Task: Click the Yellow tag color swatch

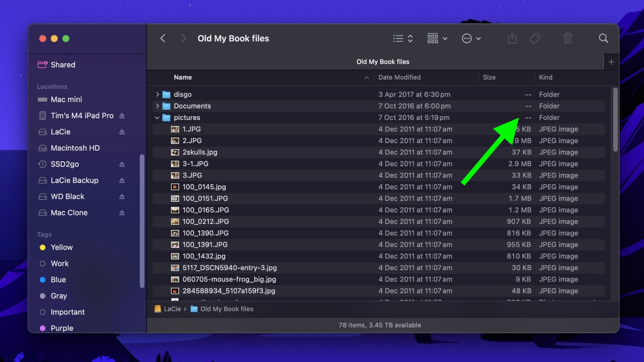Action: (x=43, y=247)
